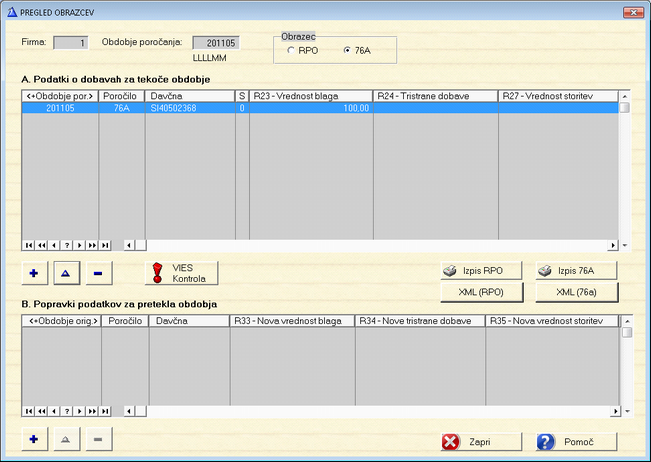Click the question mark search in table A navigator
This screenshot has height=462, width=651.
(x=66, y=245)
